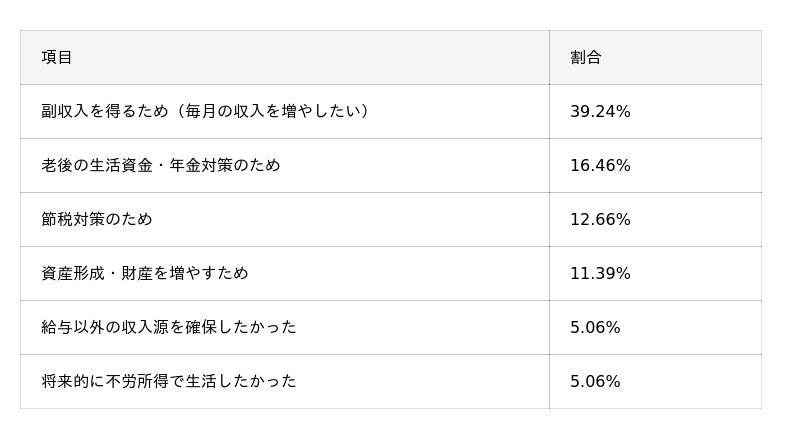This screenshot has height=439, width=800.
Task: Select the 給与以外の収入源を確保したかった cell
Action: click(x=169, y=328)
